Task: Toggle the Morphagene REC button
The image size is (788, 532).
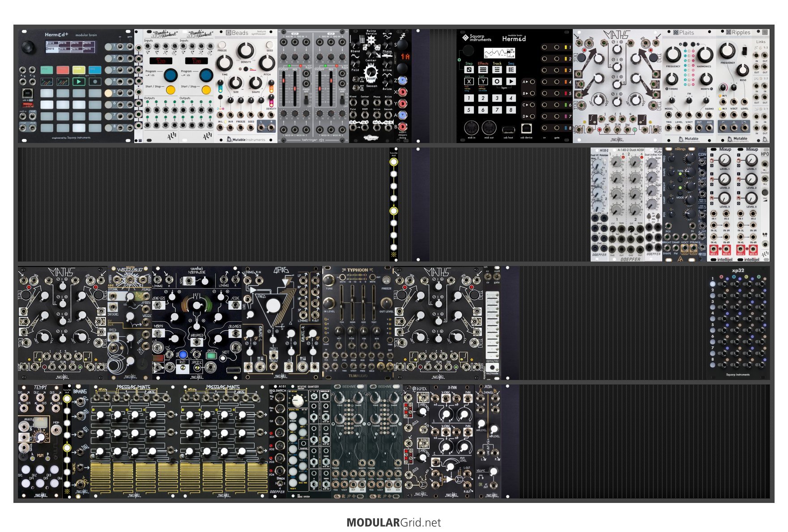Action: pyautogui.click(x=183, y=367)
